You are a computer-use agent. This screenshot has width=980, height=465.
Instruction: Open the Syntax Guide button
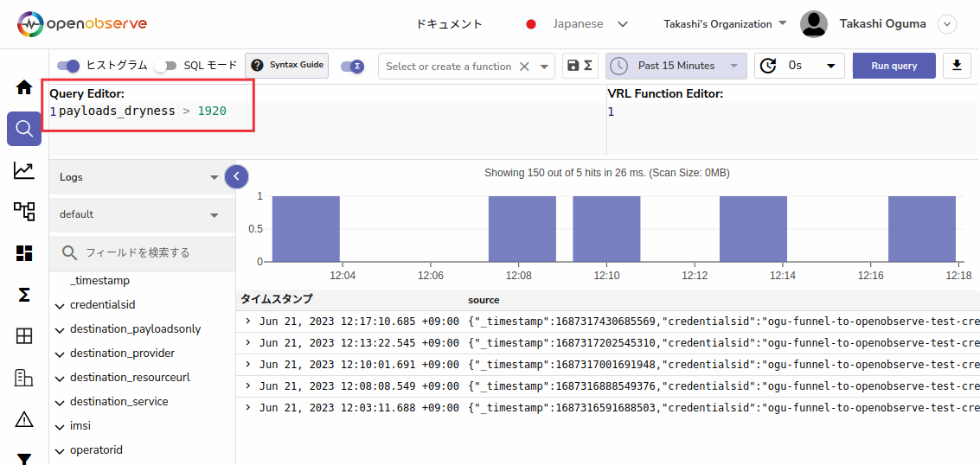[287, 65]
